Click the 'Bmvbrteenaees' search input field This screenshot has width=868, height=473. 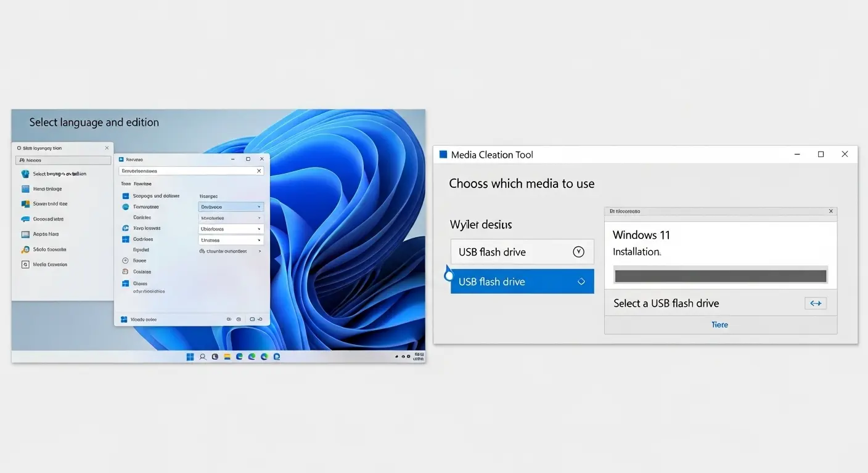[192, 171]
